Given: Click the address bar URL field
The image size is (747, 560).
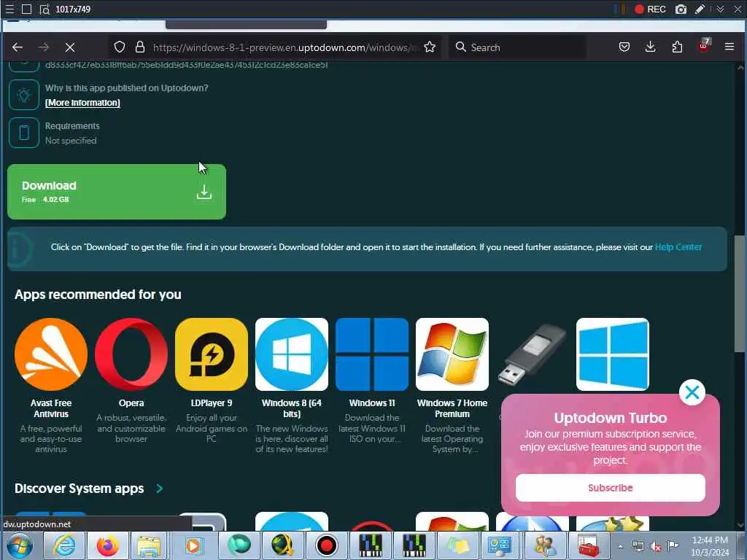Looking at the screenshot, I should pyautogui.click(x=286, y=47).
